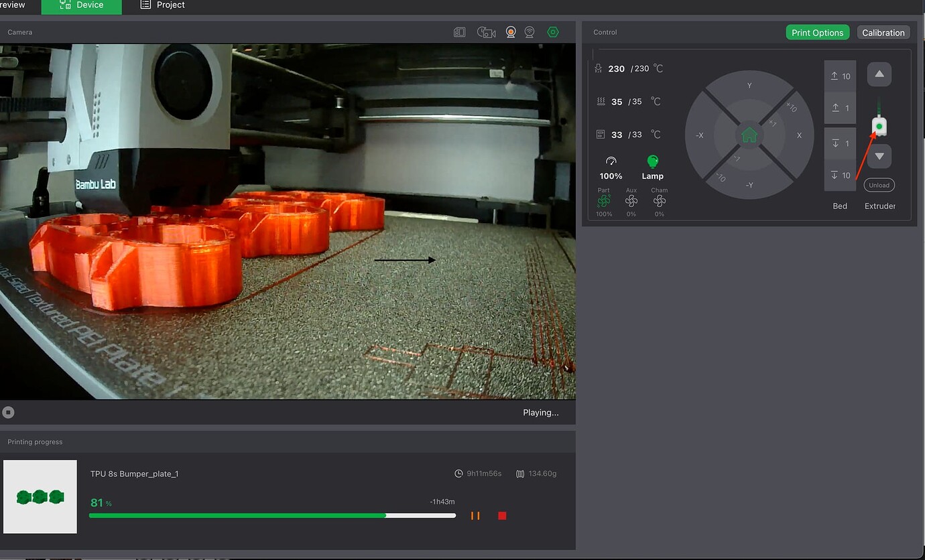
Task: Open camera settings green hexagon icon
Action: click(x=553, y=31)
